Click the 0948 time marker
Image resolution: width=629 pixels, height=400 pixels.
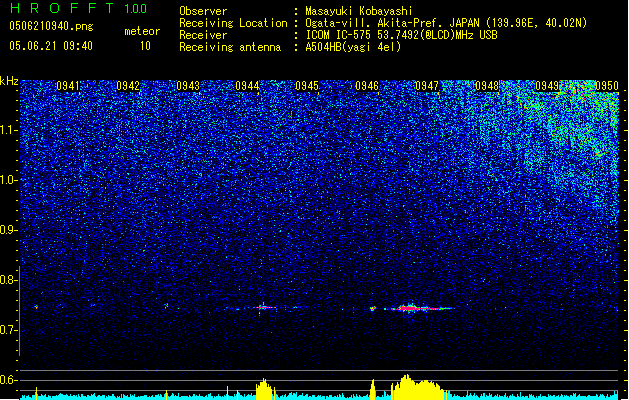[x=487, y=86]
